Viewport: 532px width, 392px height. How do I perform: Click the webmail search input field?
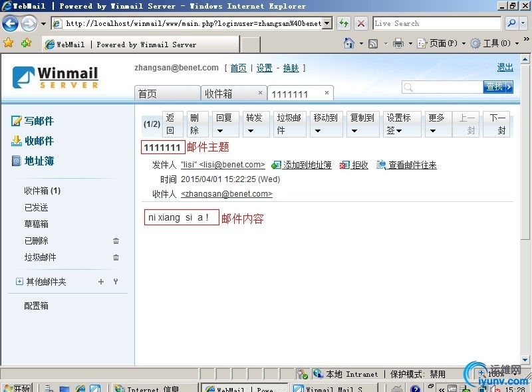(x=442, y=87)
